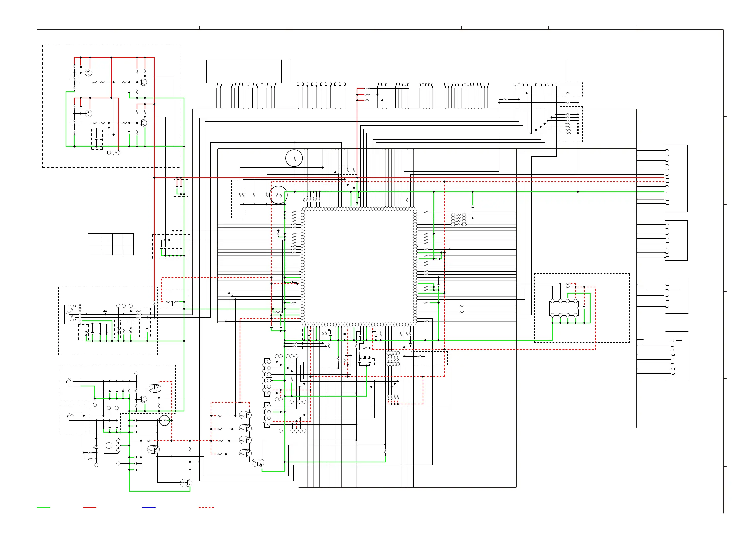Click the green solid legend line
Screen dimensions: 754x560
43,508
